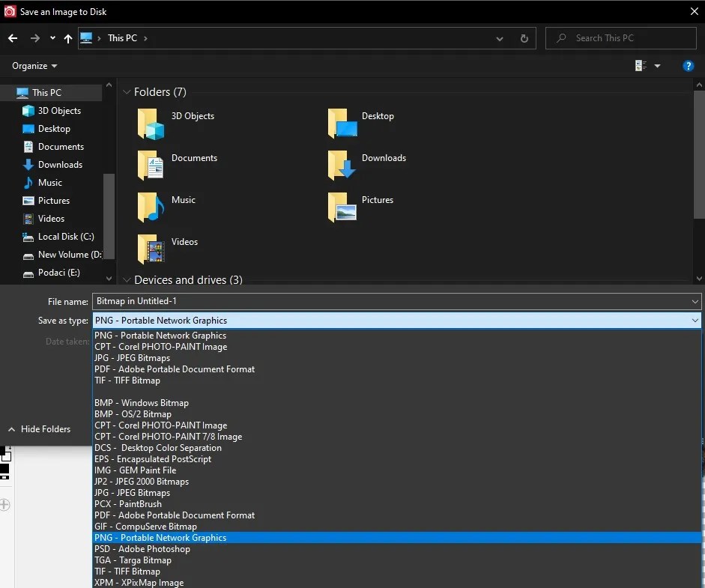The width and height of the screenshot is (705, 588).
Task: Open the Documents folder icon
Action: coord(151,165)
